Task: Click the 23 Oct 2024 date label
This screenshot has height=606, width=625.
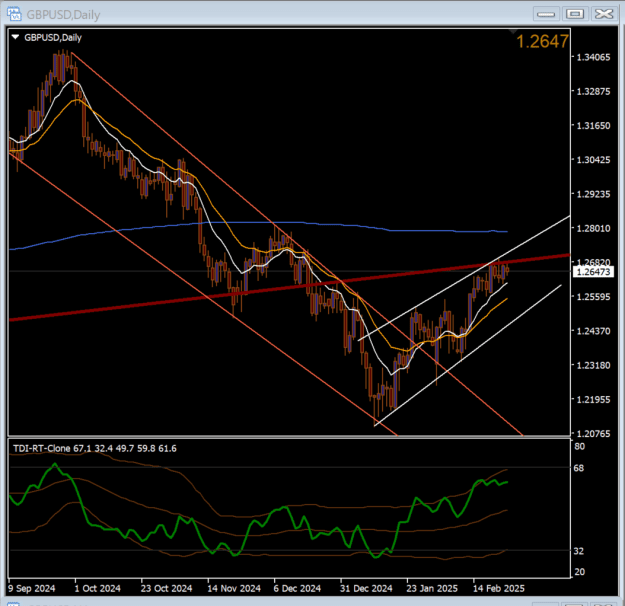Action: point(167,588)
